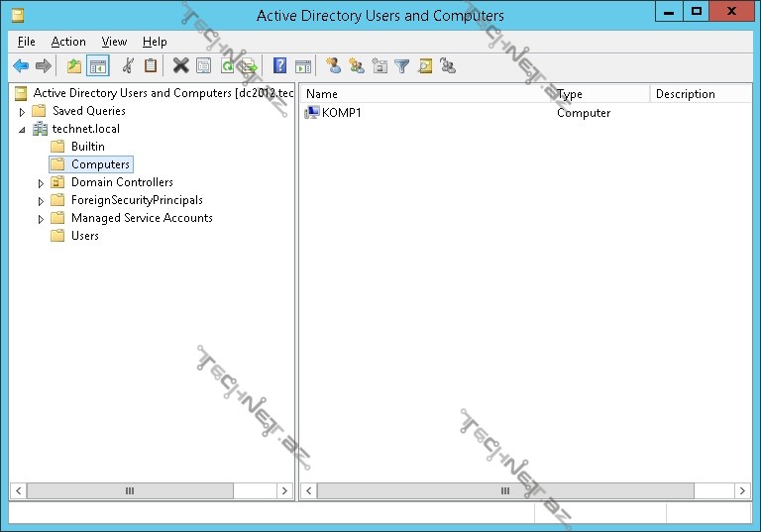Click the left pane horizontal scrollbar
This screenshot has height=532, width=761.
pos(129,490)
